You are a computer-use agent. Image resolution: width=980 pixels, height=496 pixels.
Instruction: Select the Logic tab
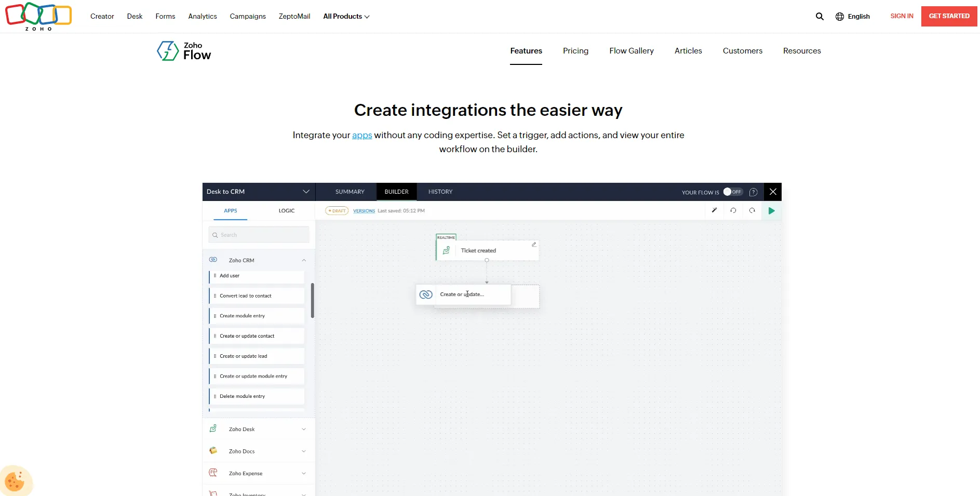[x=287, y=211]
